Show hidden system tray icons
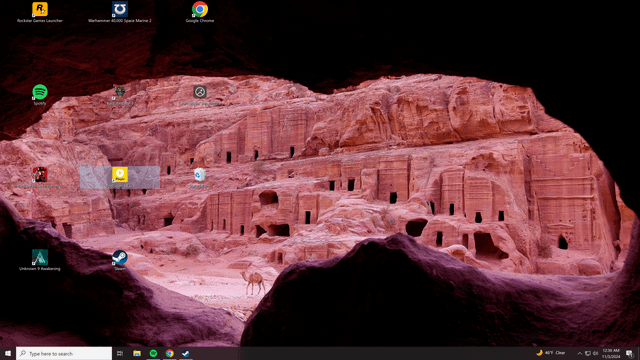 click(580, 353)
